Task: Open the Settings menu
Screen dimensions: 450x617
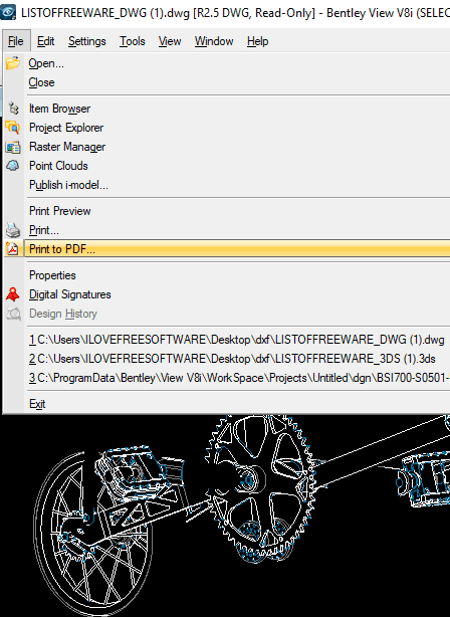Action: (87, 41)
